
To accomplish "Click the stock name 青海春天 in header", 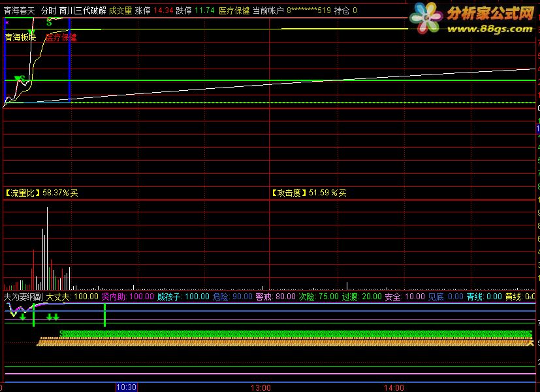I will (x=20, y=10).
